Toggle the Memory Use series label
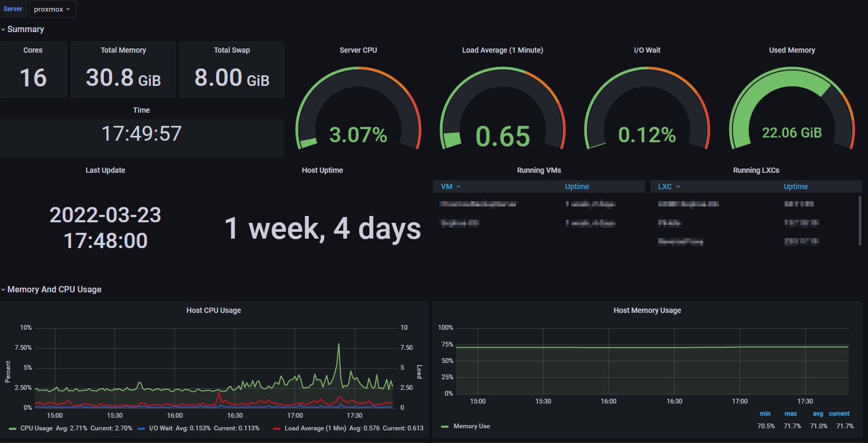Screen dimensions: 868x443 pyautogui.click(x=472, y=426)
